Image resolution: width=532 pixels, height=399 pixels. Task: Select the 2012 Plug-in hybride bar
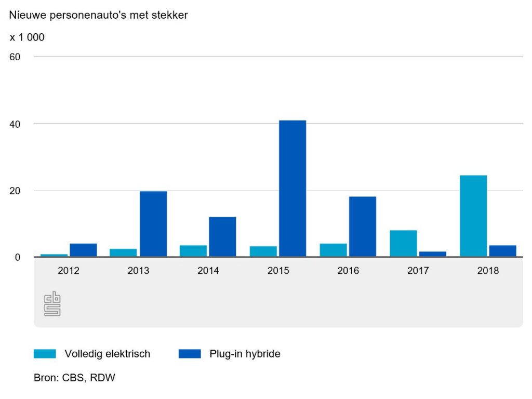pyautogui.click(x=83, y=250)
